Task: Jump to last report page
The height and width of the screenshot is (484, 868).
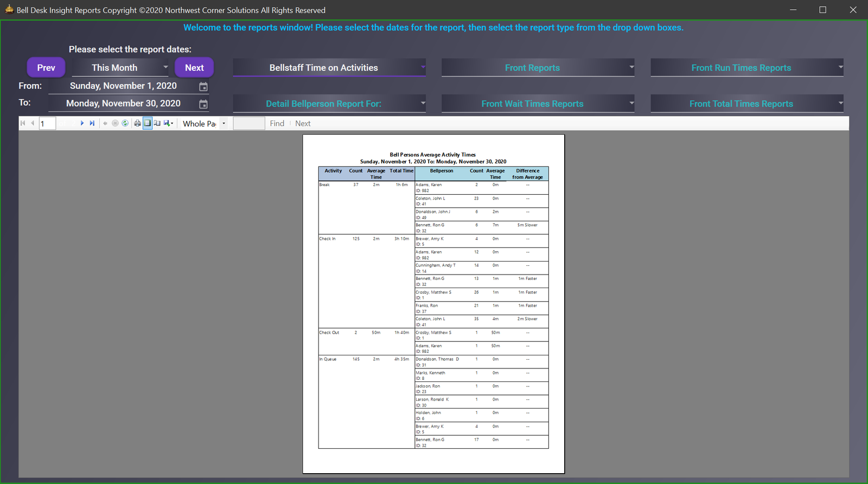Action: coord(92,123)
